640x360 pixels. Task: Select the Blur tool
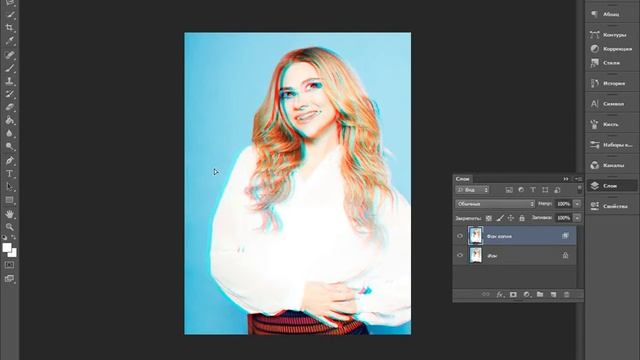pos(9,133)
